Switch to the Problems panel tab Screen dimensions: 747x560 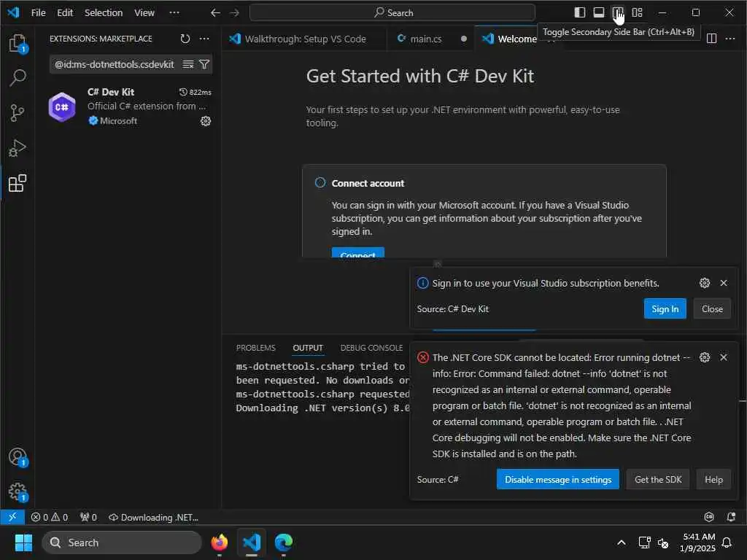[x=255, y=348]
